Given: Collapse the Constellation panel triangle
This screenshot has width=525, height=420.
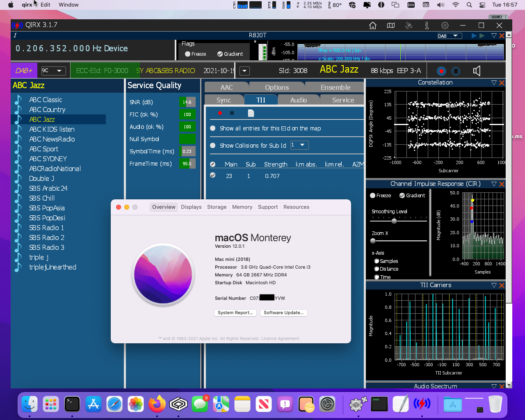Looking at the screenshot, I should (494, 83).
